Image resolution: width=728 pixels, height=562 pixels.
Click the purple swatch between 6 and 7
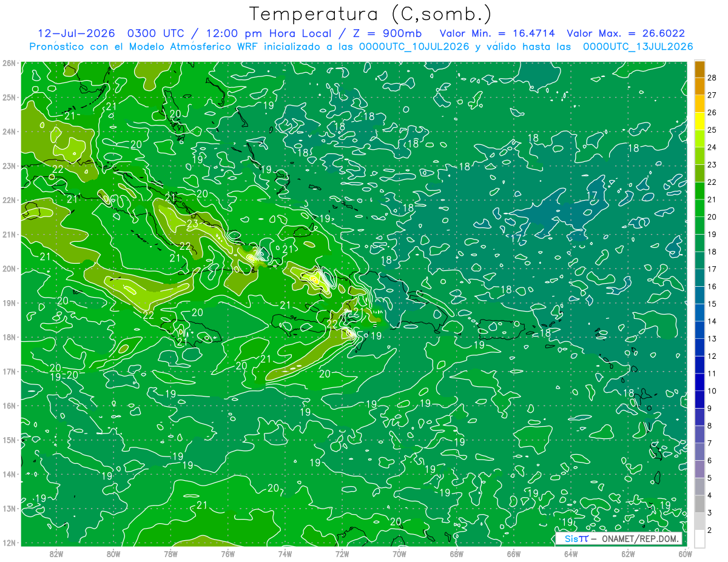tap(699, 452)
